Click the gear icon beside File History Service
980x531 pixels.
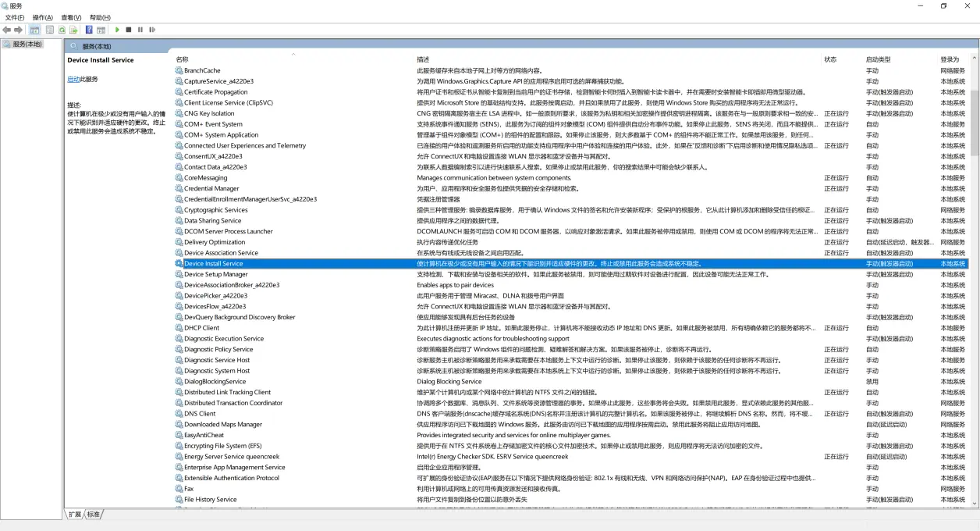click(x=179, y=500)
